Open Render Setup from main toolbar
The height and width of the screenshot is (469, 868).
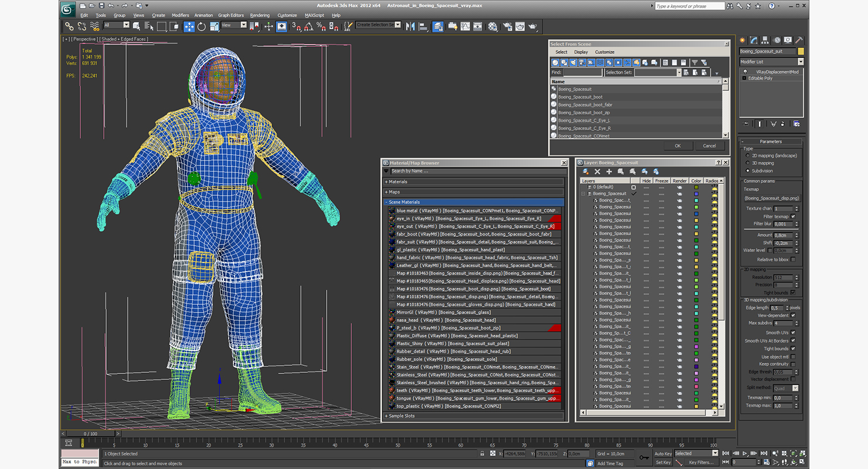pyautogui.click(x=506, y=26)
